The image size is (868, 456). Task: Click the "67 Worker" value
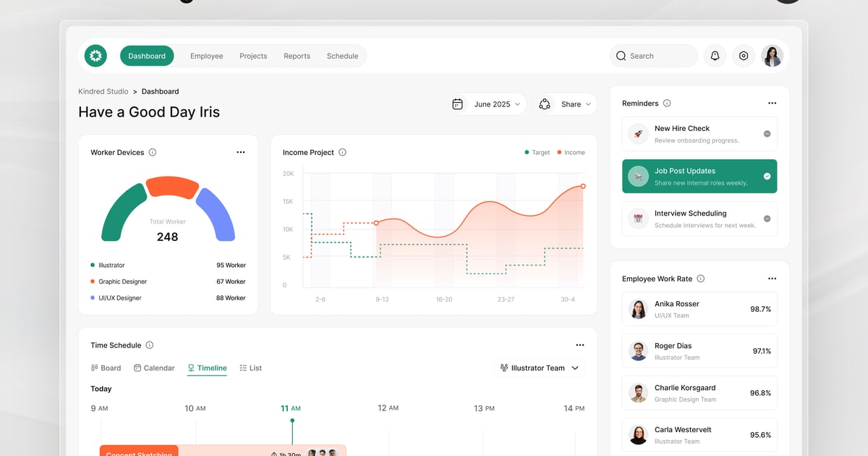231,282
